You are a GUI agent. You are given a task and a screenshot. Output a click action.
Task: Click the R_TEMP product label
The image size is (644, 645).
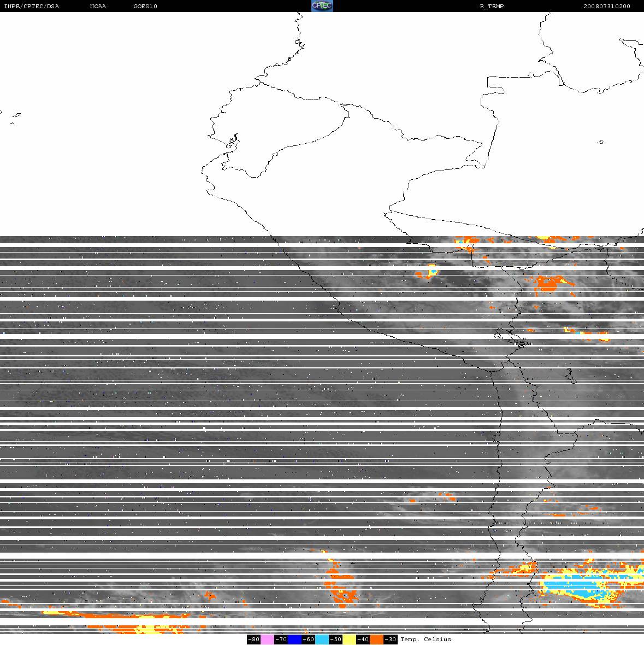click(492, 6)
